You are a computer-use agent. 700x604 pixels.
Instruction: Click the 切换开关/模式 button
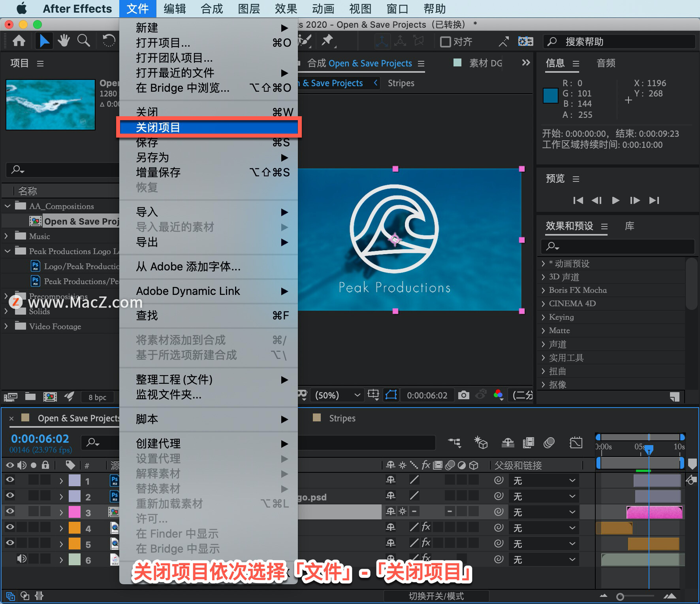point(437,596)
